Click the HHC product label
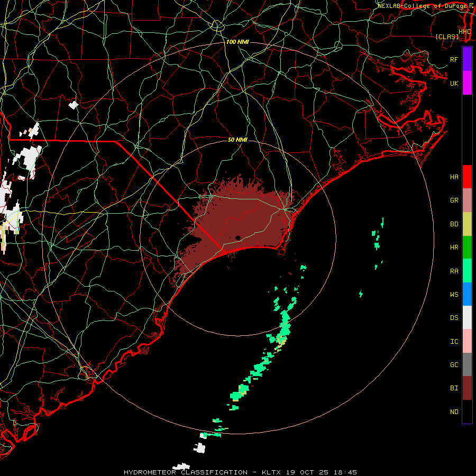 (x=464, y=32)
